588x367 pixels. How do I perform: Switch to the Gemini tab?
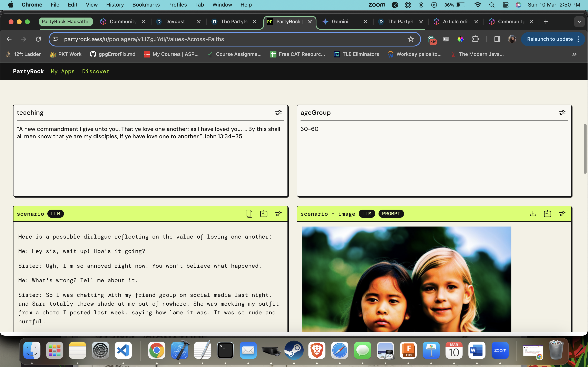(340, 22)
